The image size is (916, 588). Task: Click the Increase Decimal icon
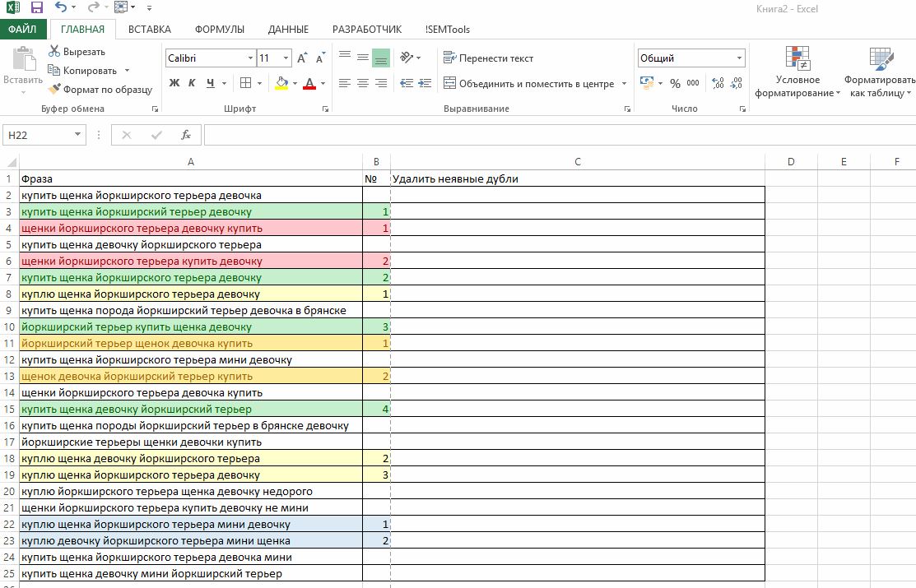[718, 83]
